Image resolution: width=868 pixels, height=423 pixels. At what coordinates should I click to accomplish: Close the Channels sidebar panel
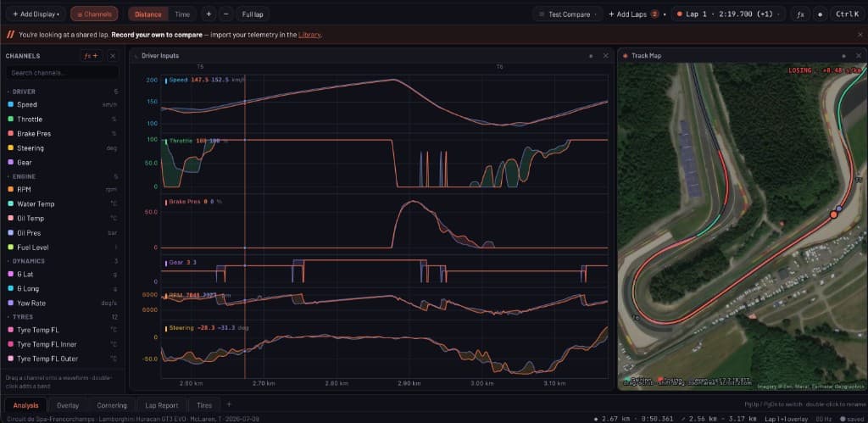[113, 56]
